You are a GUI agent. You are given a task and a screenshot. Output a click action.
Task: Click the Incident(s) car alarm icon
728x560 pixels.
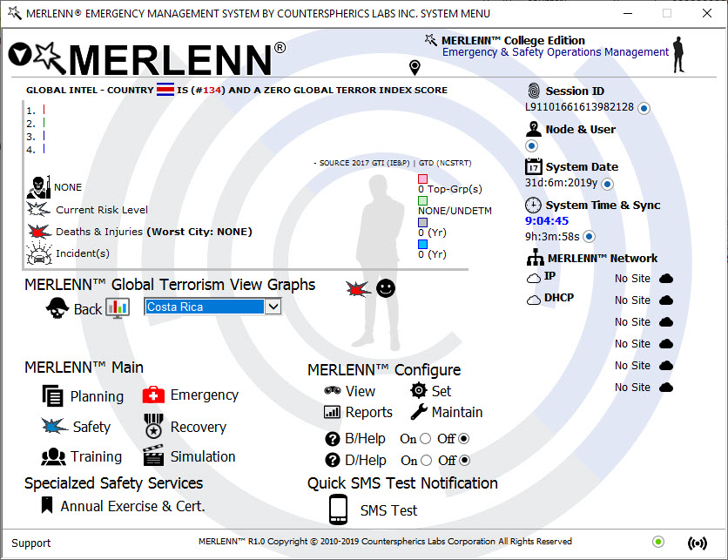(x=39, y=253)
